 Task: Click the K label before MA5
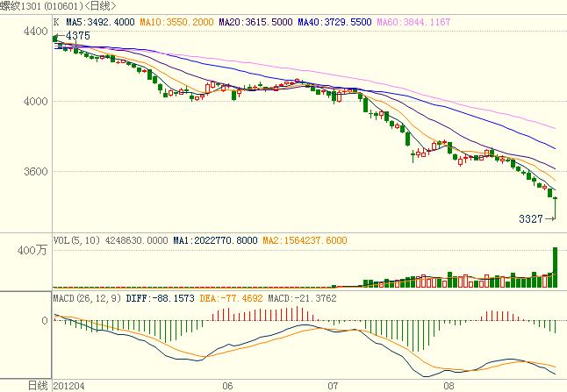pyautogui.click(x=56, y=22)
